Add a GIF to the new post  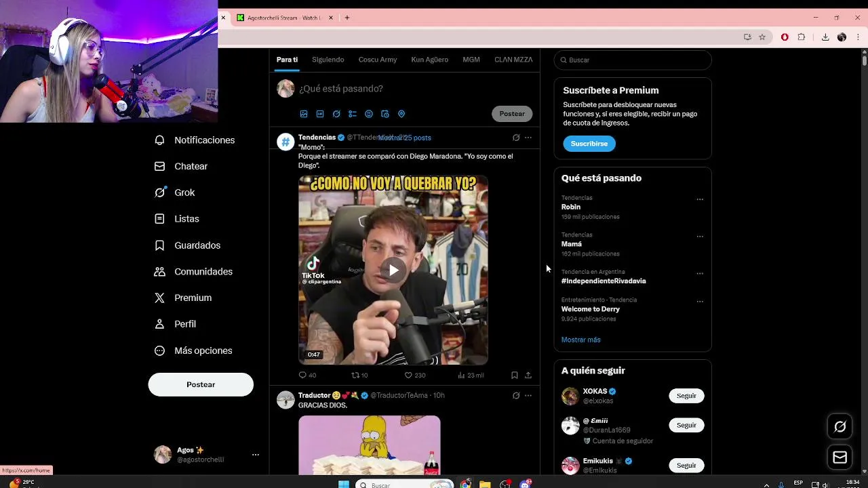[x=320, y=114]
